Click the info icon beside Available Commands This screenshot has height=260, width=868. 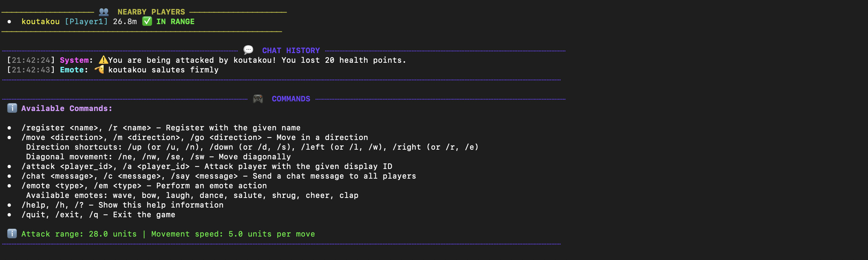coord(12,108)
